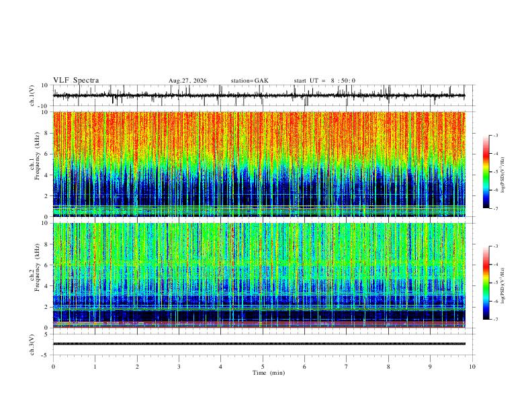Click the 'Time (min)' axis label
Viewport: 532px width, 411px height.
[x=269, y=373]
